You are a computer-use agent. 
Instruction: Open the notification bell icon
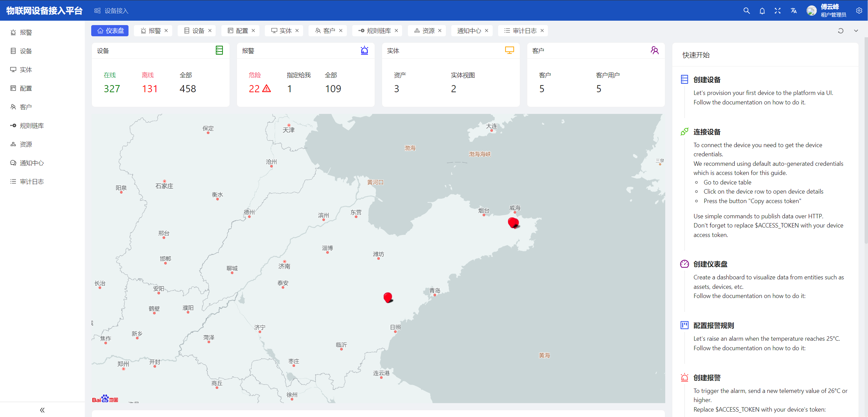[762, 11]
